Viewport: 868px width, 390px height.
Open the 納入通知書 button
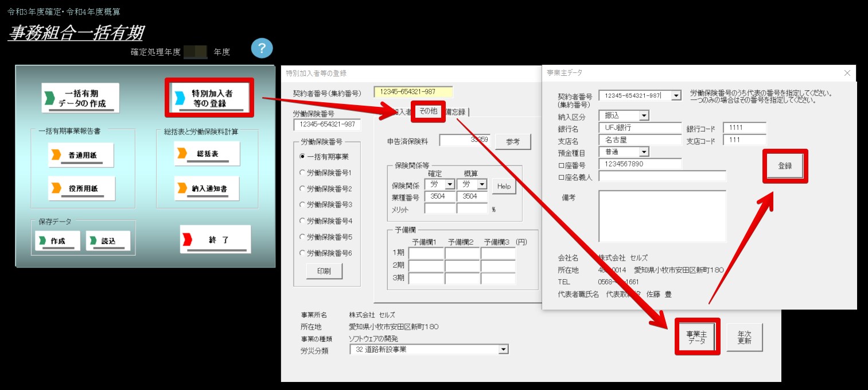207,188
